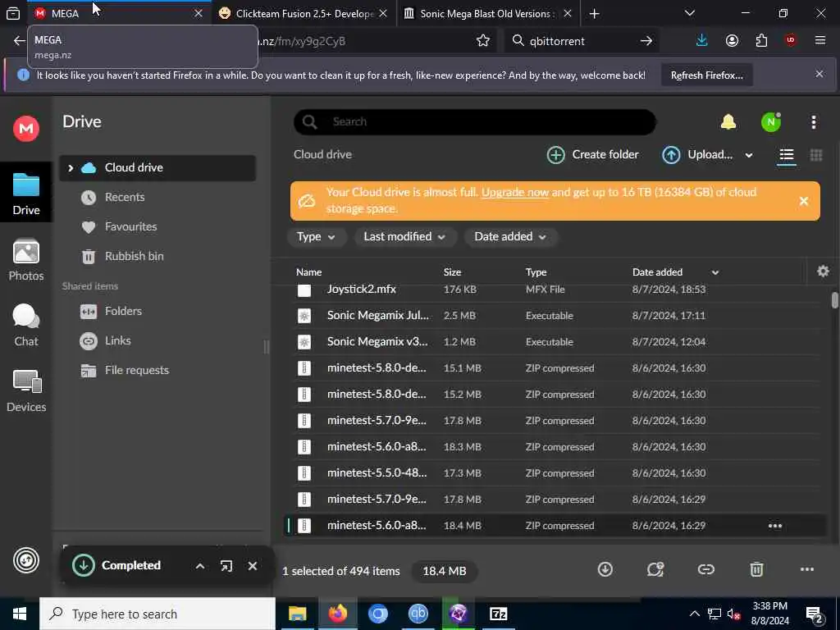Open the MEGA logo home icon
840x630 pixels.
pyautogui.click(x=25, y=129)
